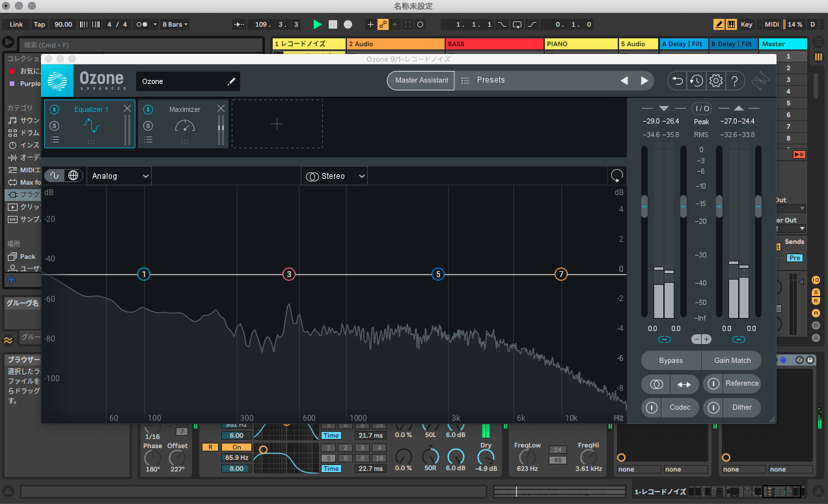
Task: Click the Link button in Ableton
Action: point(16,25)
